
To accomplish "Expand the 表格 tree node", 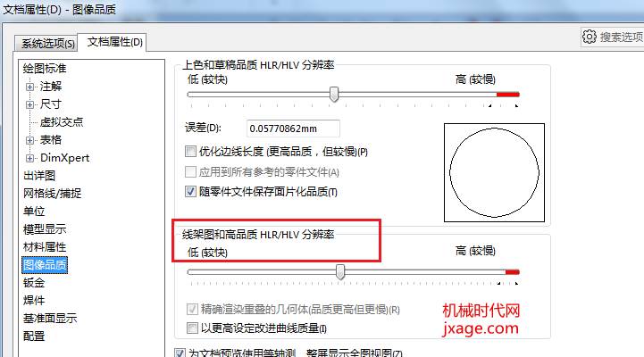I will tap(29, 140).
